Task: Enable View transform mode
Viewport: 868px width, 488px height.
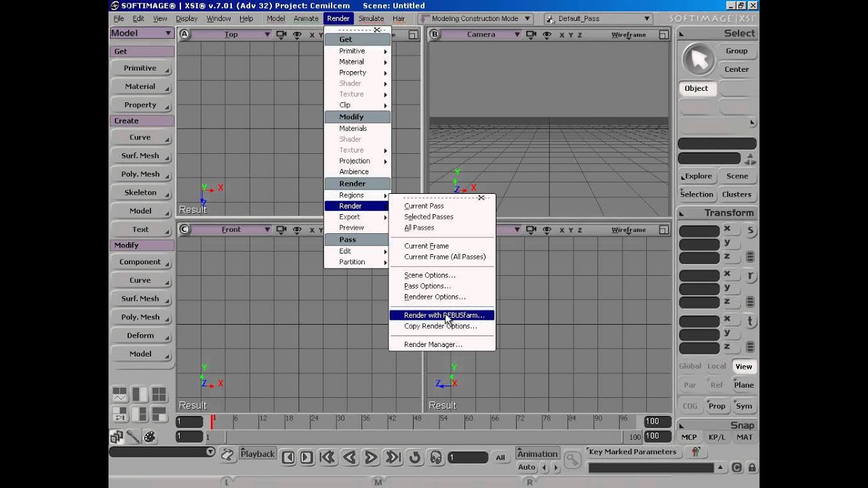Action: (x=744, y=367)
